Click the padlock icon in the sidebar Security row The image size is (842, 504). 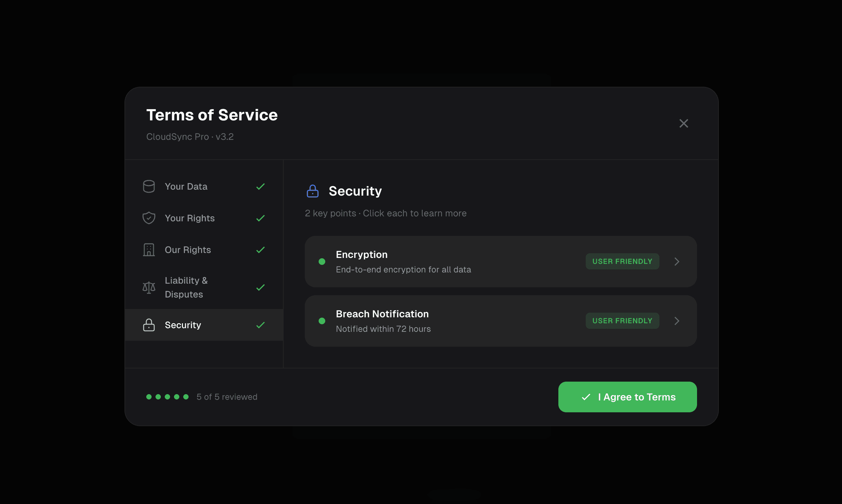[149, 325]
